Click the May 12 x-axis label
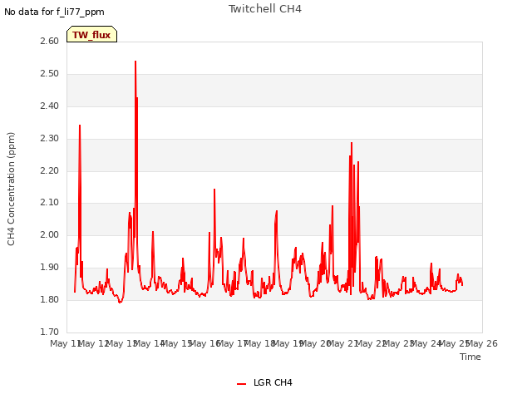The height and width of the screenshot is (399, 532). [94, 343]
